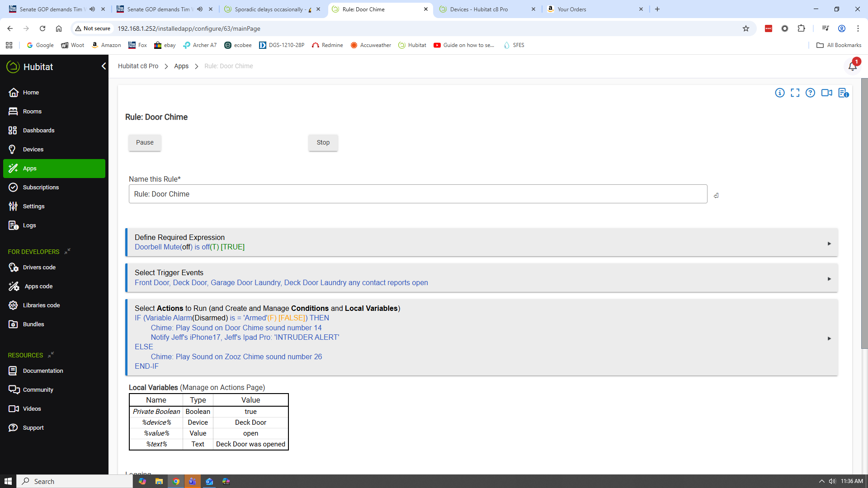Viewport: 868px width, 488px height.
Task: Toggle fullscreen view icon
Action: 795,93
